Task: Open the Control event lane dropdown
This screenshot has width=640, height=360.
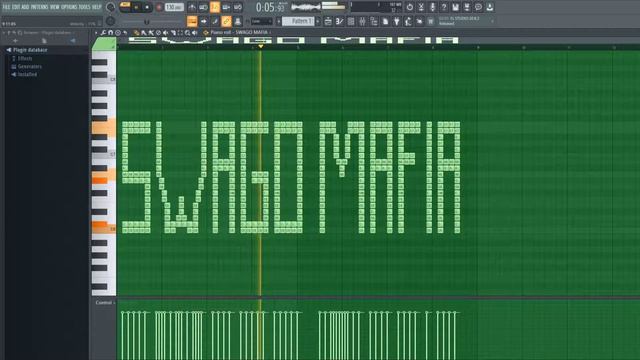Action: pyautogui.click(x=105, y=303)
